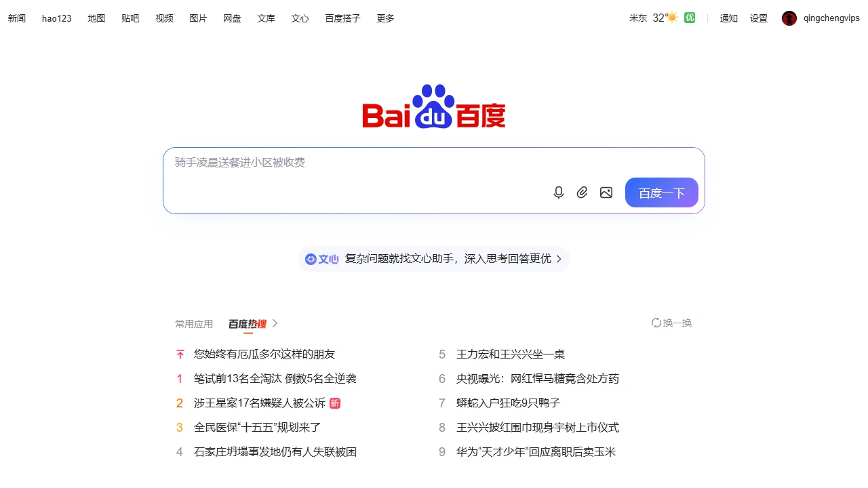This screenshot has height=488, width=868.
Task: Switch to the 常用应用 tab
Action: [194, 324]
